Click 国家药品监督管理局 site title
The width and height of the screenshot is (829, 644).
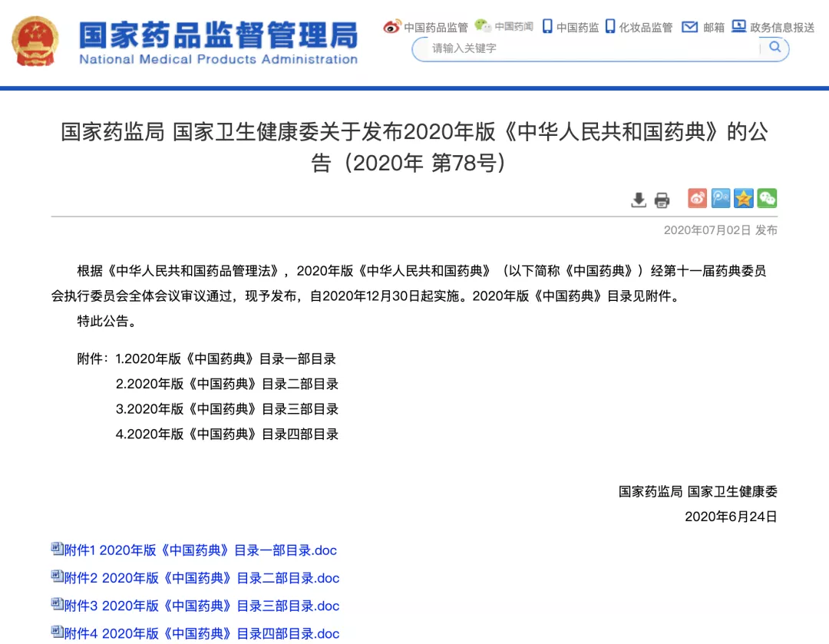(218, 35)
